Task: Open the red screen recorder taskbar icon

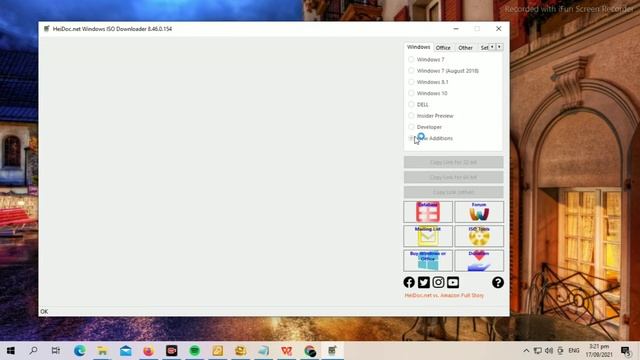Action: pos(171,351)
